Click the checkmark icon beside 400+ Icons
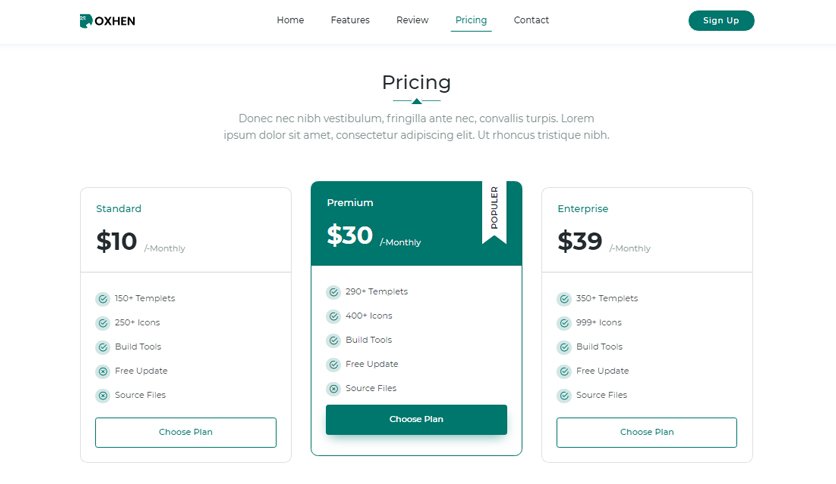 [333, 317]
